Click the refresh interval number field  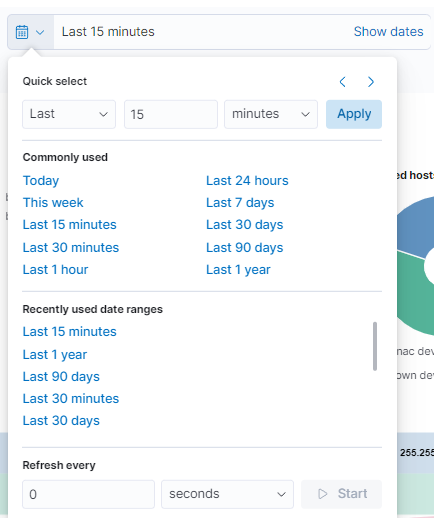coord(88,494)
